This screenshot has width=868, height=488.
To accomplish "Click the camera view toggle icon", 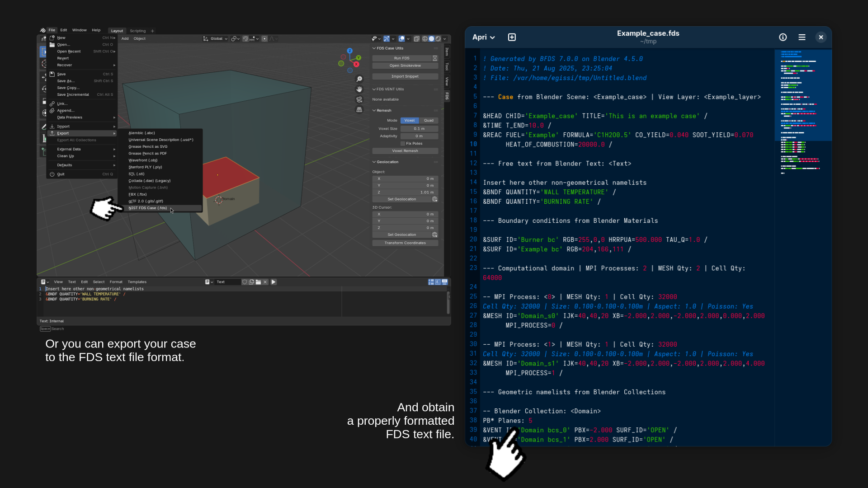I will (x=359, y=99).
